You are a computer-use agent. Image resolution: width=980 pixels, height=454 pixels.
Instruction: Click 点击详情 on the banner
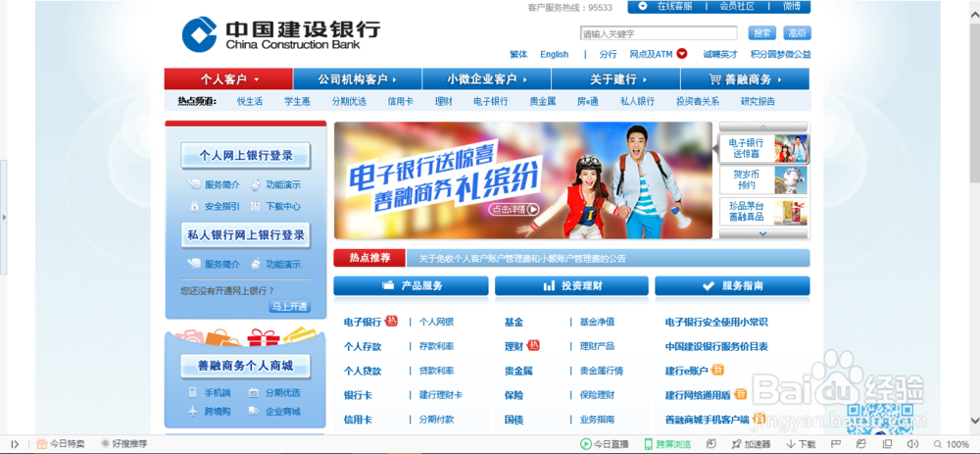[x=514, y=210]
